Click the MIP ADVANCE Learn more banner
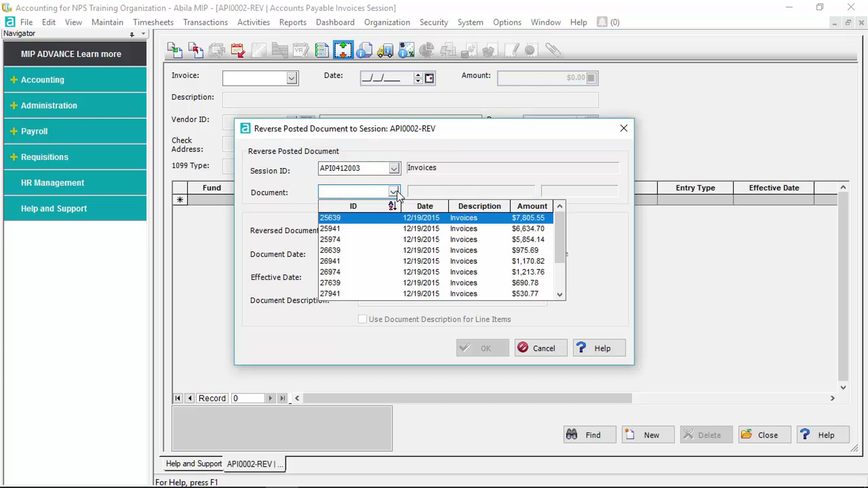 click(75, 54)
